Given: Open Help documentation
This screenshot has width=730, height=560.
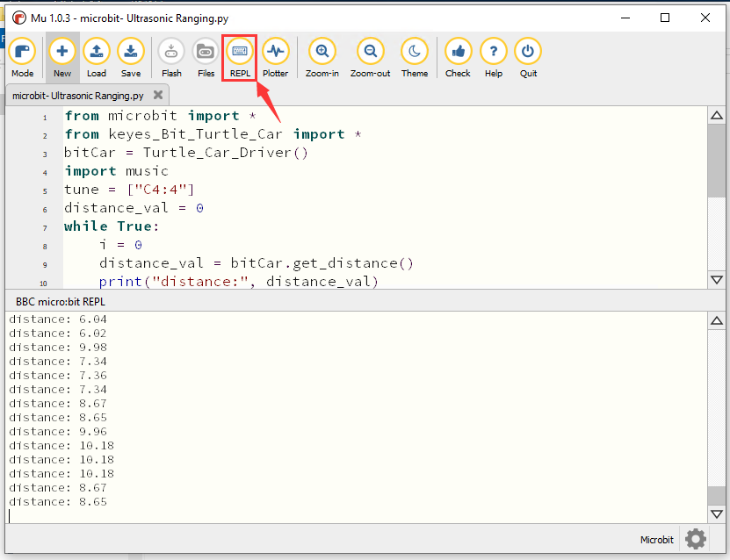Looking at the screenshot, I should [494, 57].
